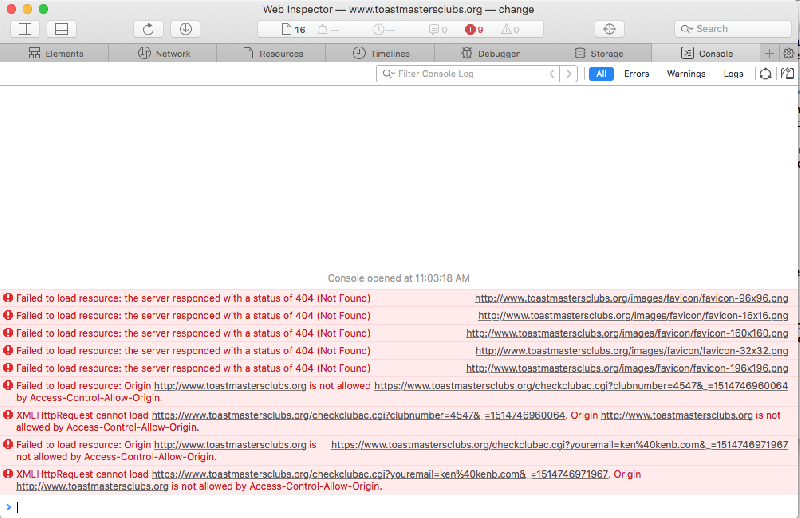Click XMLHttpRequest youremail URL link

pos(380,474)
